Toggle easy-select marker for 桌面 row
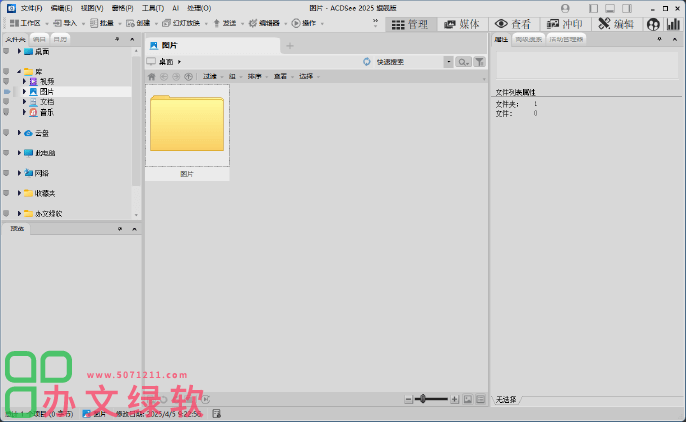The width and height of the screenshot is (686, 422). (x=6, y=52)
